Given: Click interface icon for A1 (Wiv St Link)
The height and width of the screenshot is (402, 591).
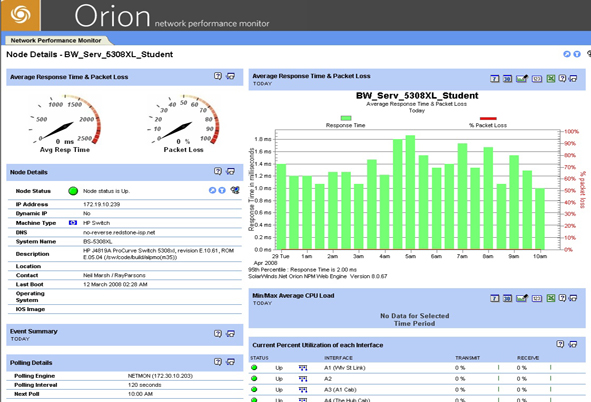Looking at the screenshot, I should [x=303, y=368].
